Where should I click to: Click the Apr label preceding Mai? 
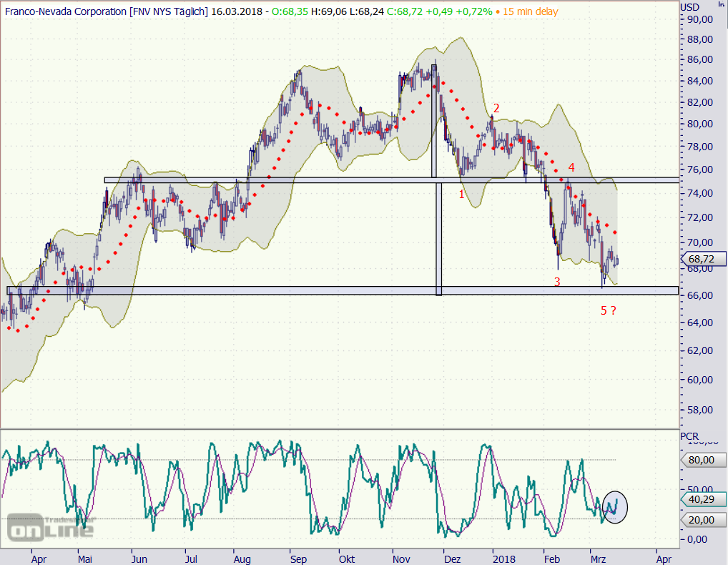pos(39,559)
